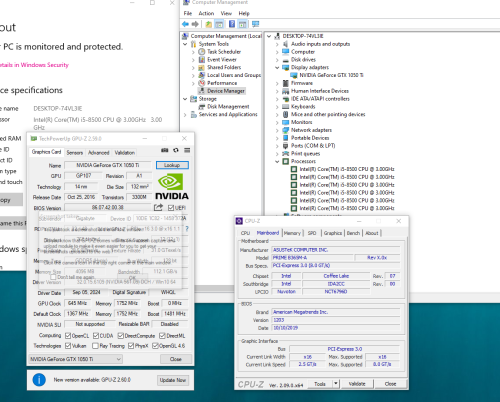The height and width of the screenshot is (402, 500).
Task: Click the Network adapters icon
Action: click(286, 130)
